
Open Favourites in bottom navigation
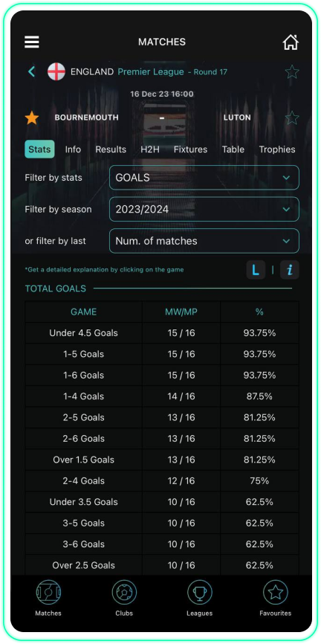(276, 599)
